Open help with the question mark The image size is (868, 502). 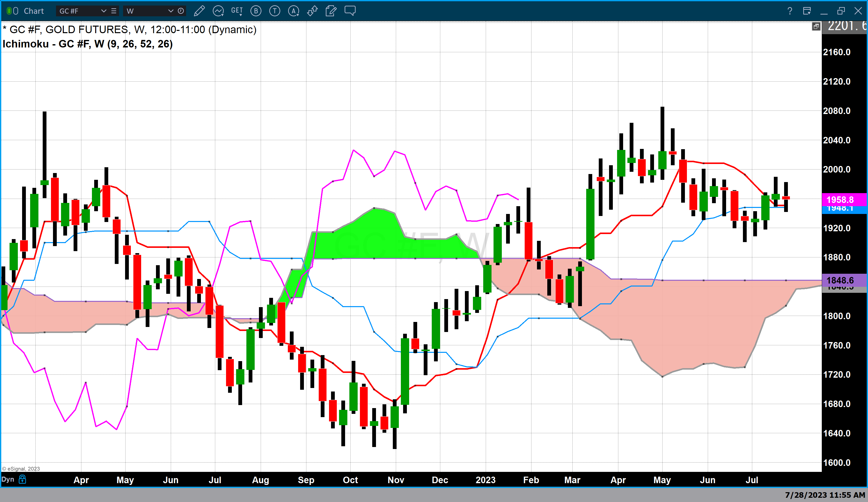[789, 11]
